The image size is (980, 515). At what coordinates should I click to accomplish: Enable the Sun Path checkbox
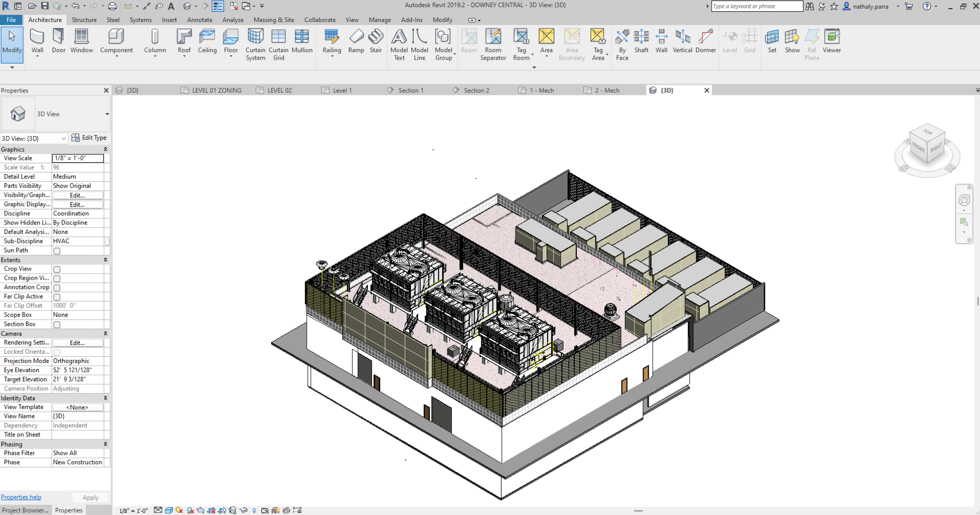tap(57, 251)
